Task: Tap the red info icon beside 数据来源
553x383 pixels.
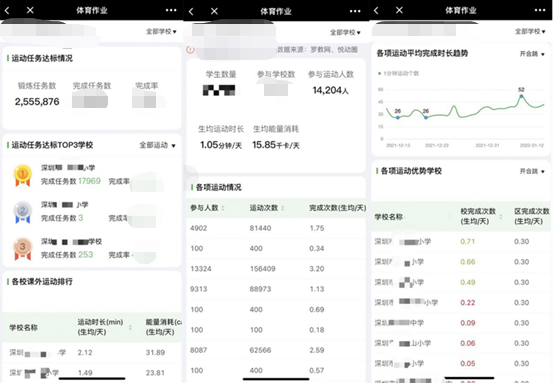Action: click(190, 50)
